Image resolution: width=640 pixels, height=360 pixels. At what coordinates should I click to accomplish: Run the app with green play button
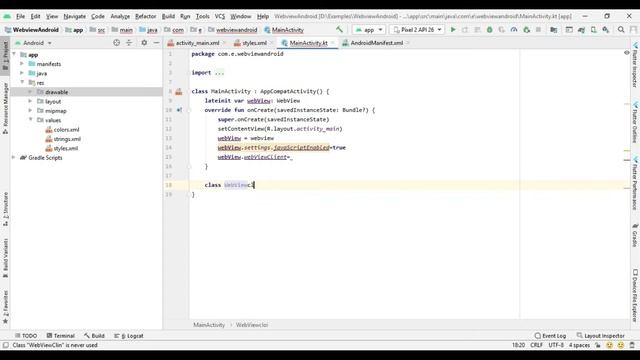click(x=453, y=30)
